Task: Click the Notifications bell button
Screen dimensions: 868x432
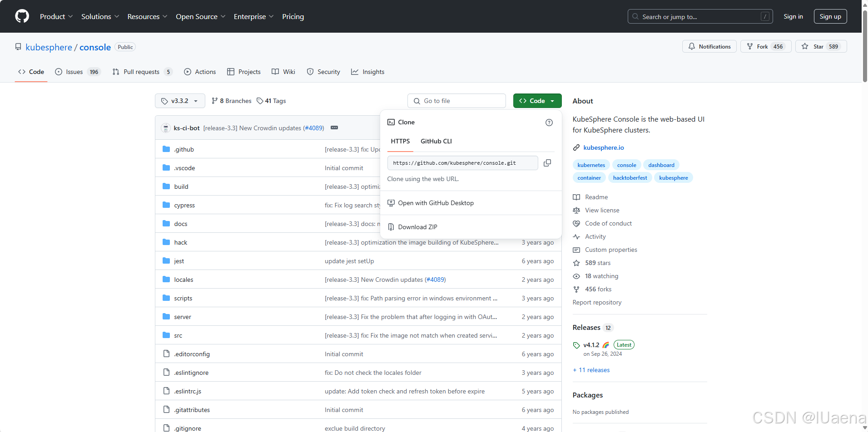Action: tap(709, 46)
